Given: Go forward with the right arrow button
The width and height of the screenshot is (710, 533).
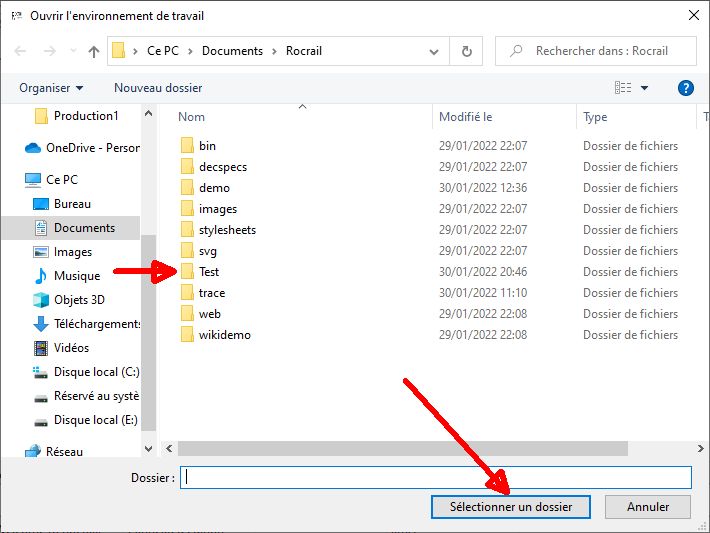Looking at the screenshot, I should [x=50, y=51].
